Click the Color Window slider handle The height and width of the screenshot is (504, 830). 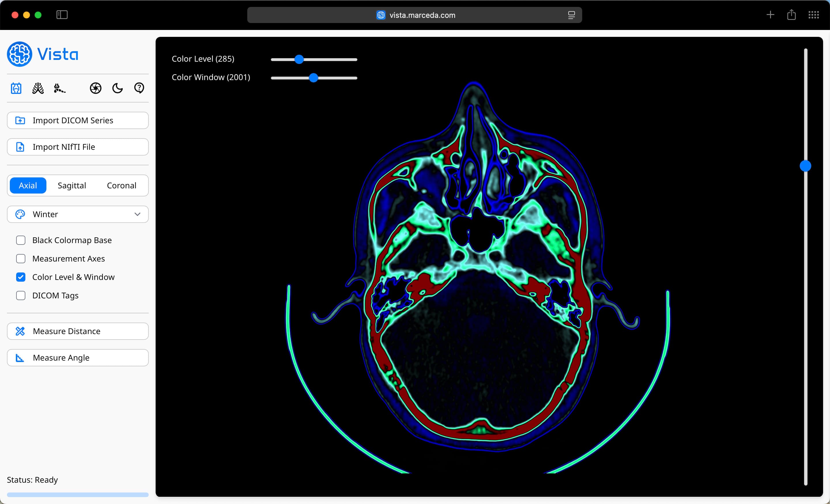click(x=314, y=78)
